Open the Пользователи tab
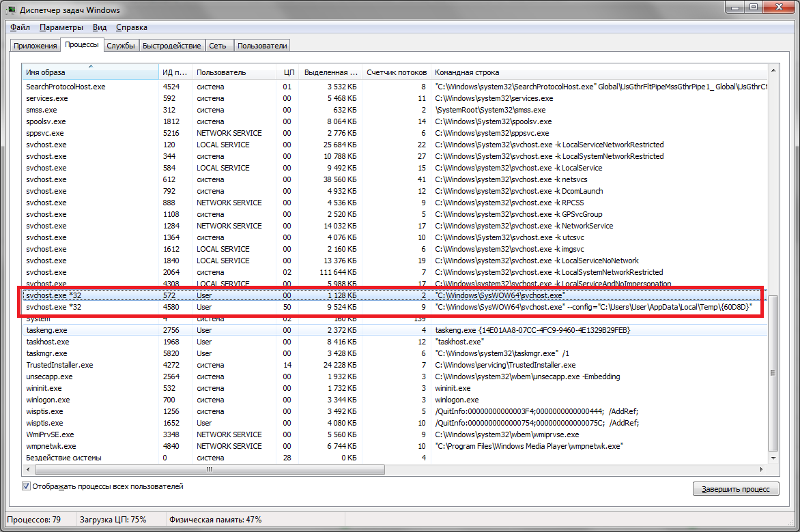The width and height of the screenshot is (800, 532). tap(263, 46)
